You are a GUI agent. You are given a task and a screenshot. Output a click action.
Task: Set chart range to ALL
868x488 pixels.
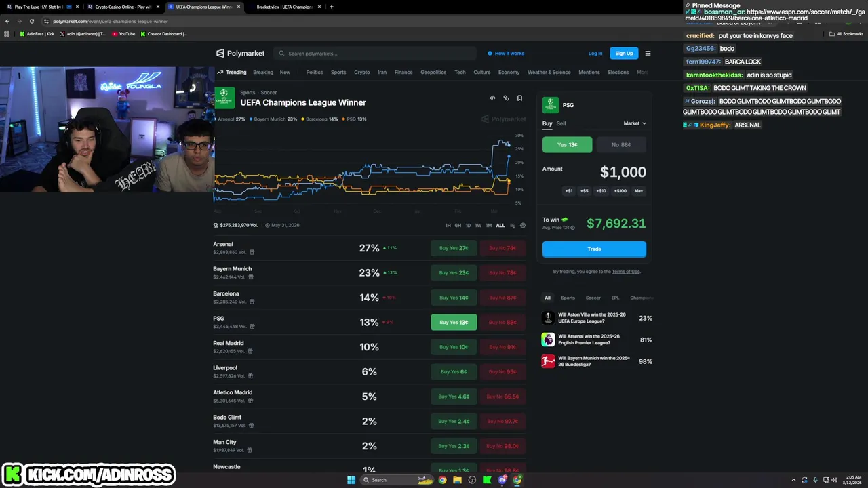point(500,226)
